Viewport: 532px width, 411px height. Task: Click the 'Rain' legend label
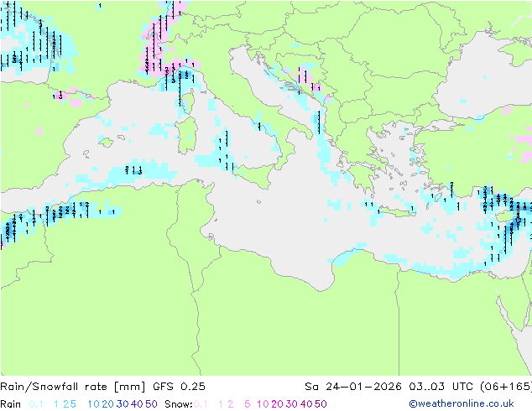11,404
